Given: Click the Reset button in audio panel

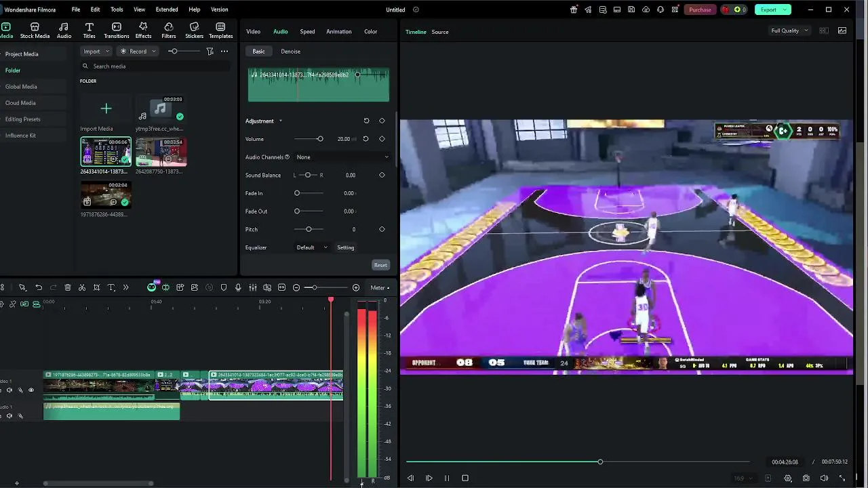Looking at the screenshot, I should point(380,265).
